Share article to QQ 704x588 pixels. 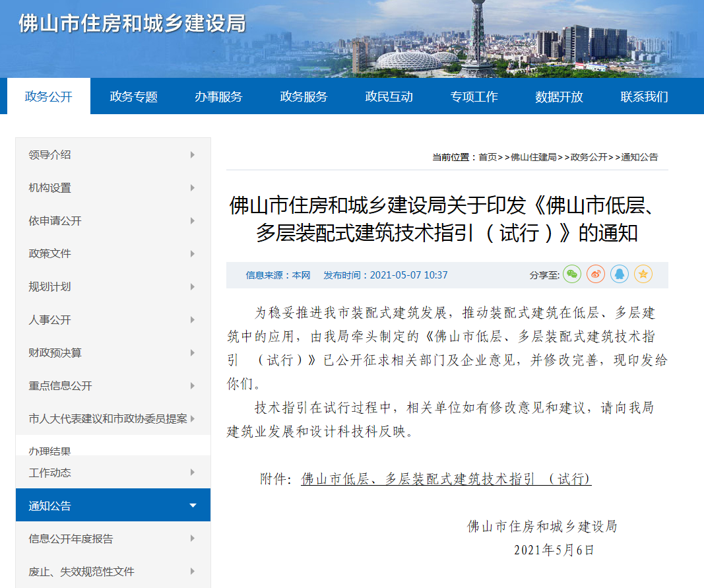pos(620,275)
